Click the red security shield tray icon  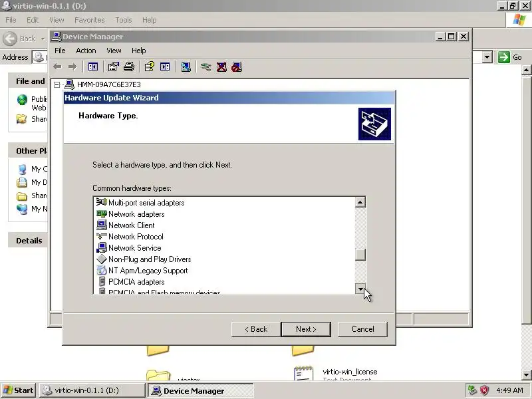484,390
